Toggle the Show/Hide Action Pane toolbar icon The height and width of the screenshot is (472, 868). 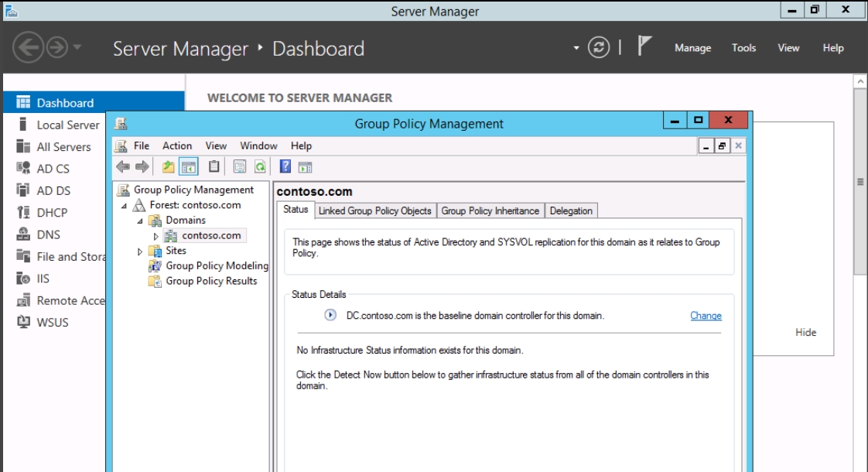point(305,167)
